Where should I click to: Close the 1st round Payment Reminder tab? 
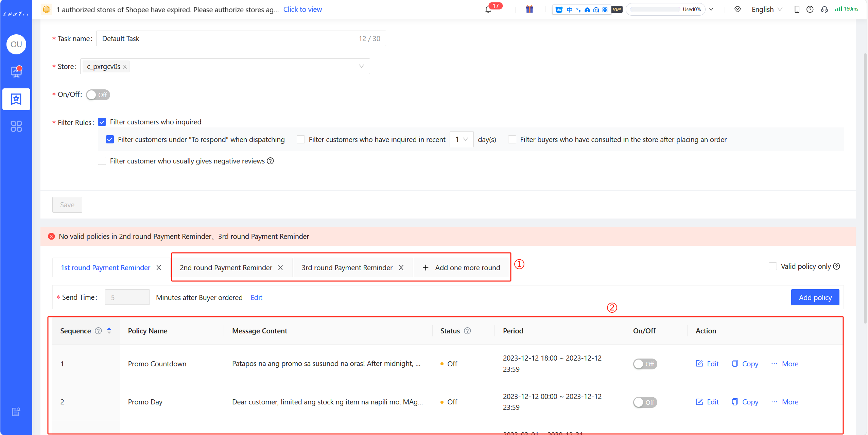point(159,268)
